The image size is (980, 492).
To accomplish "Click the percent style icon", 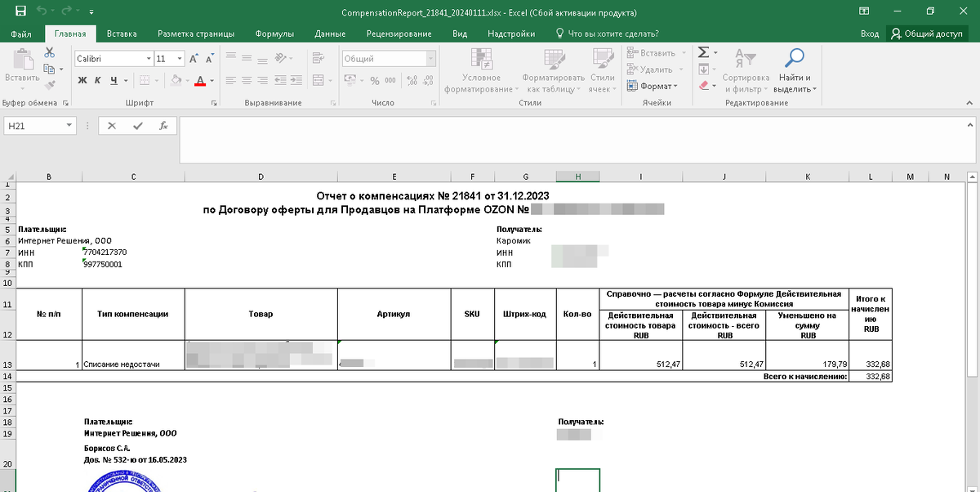I will 375,80.
